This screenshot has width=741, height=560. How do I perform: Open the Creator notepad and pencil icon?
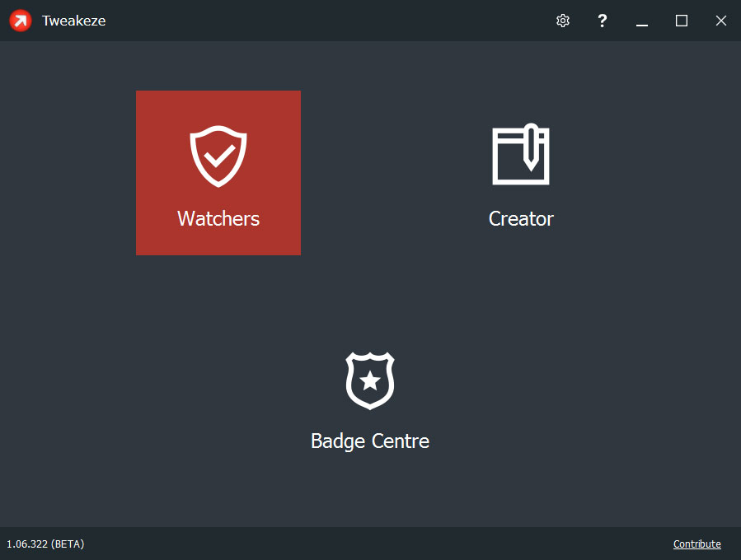tap(520, 156)
